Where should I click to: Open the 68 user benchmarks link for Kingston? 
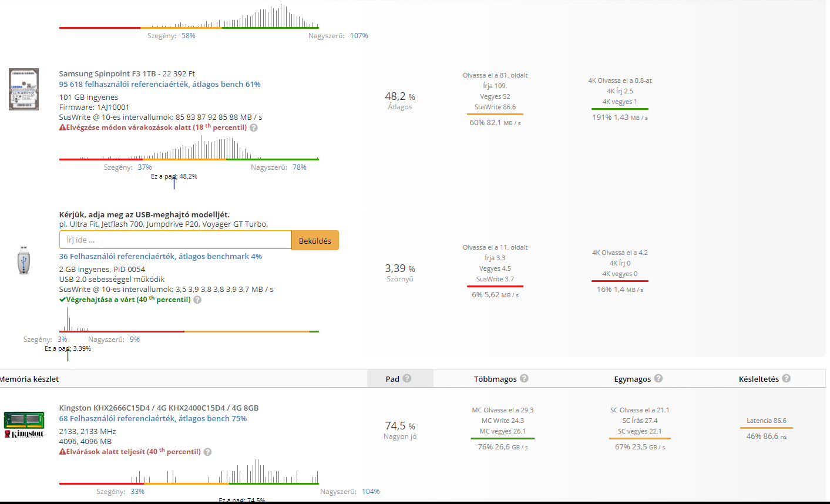pos(153,419)
